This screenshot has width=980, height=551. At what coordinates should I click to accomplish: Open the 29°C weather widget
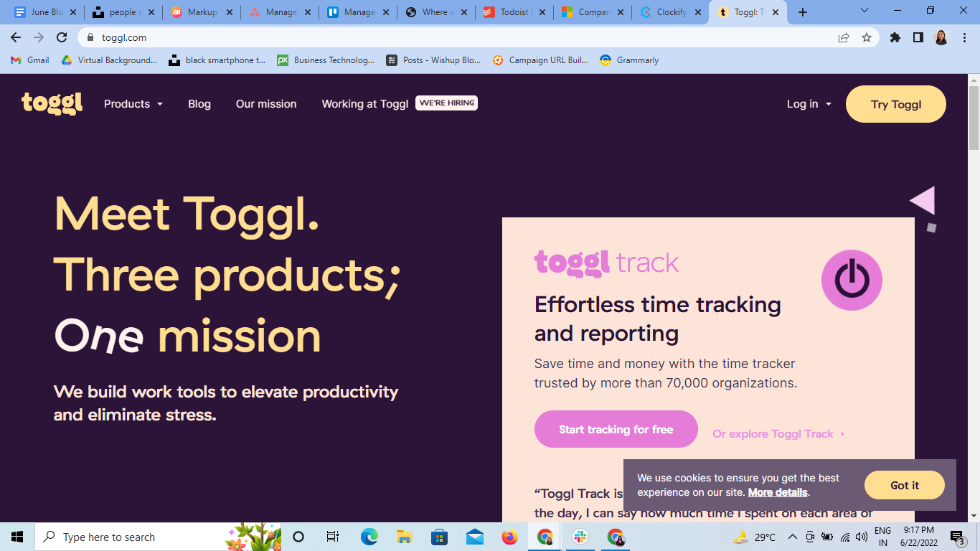coord(755,537)
